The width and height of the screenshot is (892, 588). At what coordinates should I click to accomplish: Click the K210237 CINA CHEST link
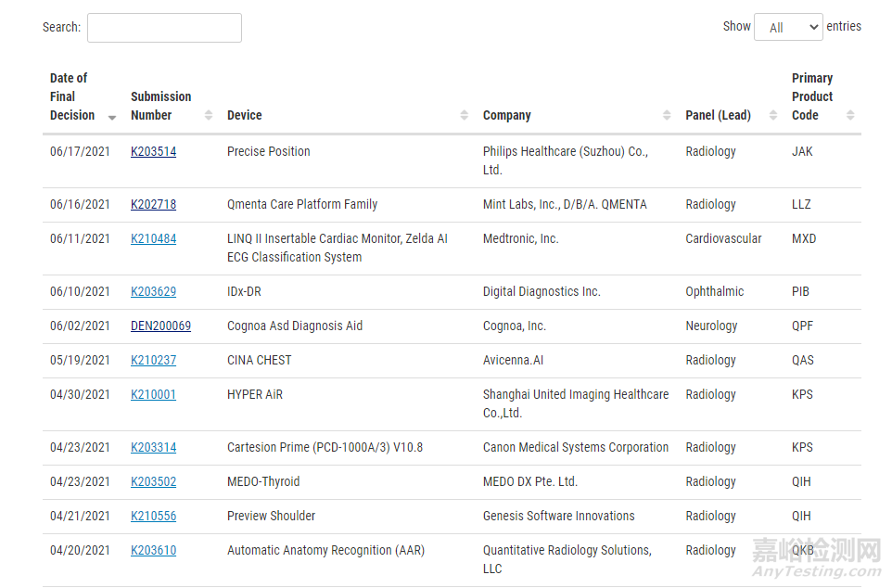[x=153, y=361]
